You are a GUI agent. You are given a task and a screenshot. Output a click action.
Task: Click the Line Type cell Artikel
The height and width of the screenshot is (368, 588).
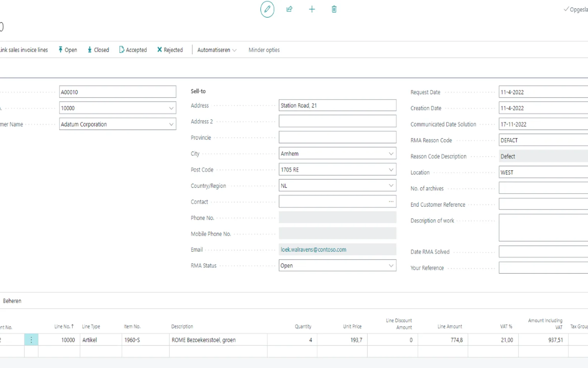click(x=101, y=340)
